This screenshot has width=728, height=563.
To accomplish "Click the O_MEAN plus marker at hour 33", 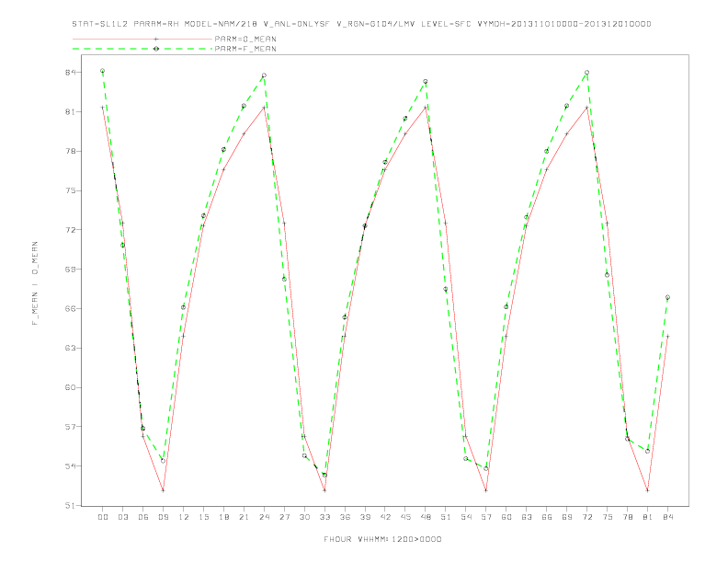I will coord(324,490).
